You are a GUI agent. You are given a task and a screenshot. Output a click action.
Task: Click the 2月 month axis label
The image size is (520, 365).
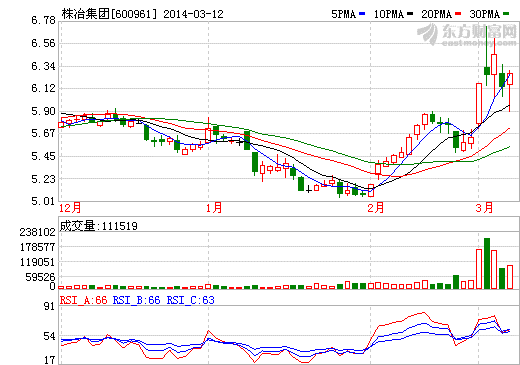pos(376,208)
